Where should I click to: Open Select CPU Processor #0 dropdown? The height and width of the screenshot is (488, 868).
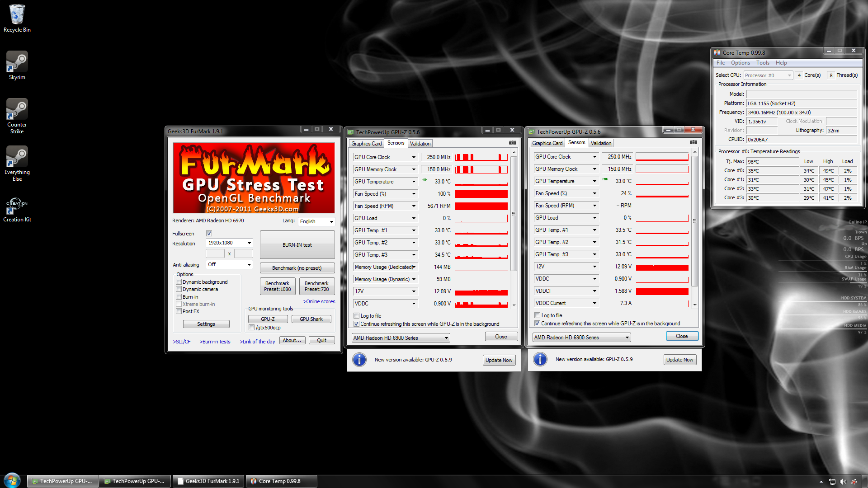(768, 75)
